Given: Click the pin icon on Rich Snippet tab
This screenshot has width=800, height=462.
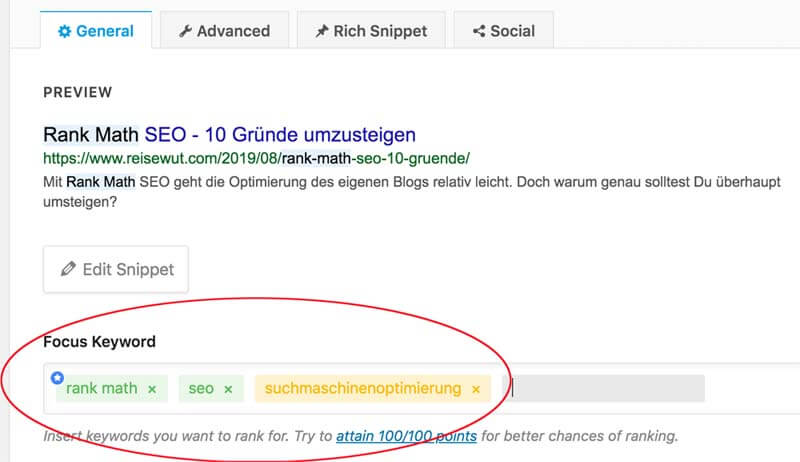Looking at the screenshot, I should tap(321, 32).
